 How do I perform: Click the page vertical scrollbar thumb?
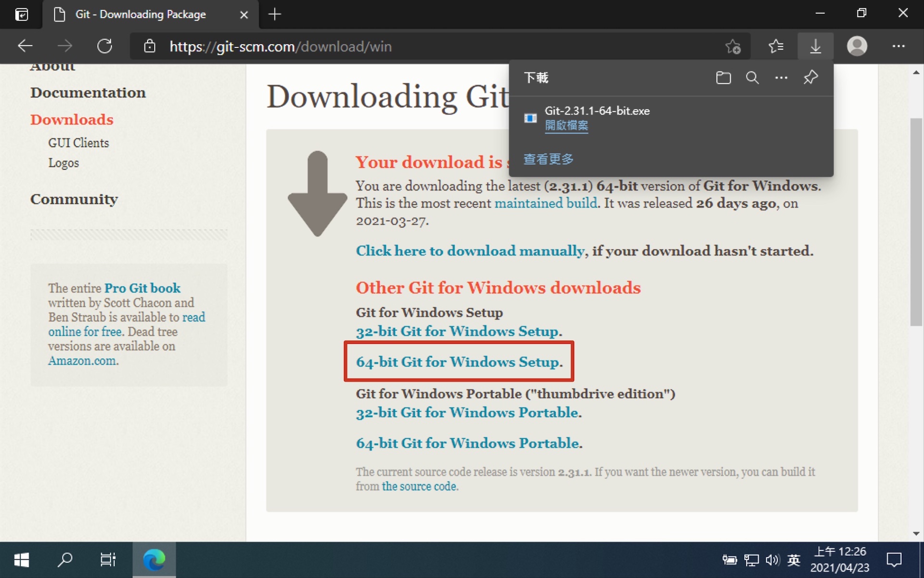(x=916, y=222)
